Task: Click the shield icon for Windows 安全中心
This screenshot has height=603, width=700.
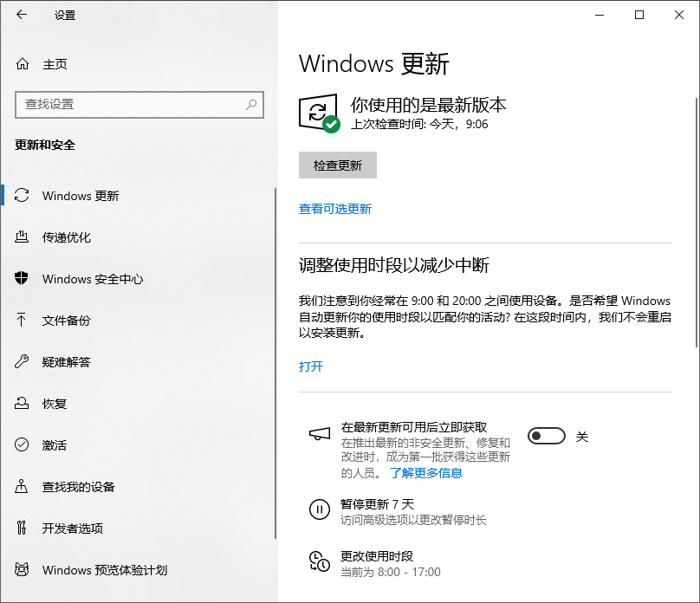Action: point(22,278)
